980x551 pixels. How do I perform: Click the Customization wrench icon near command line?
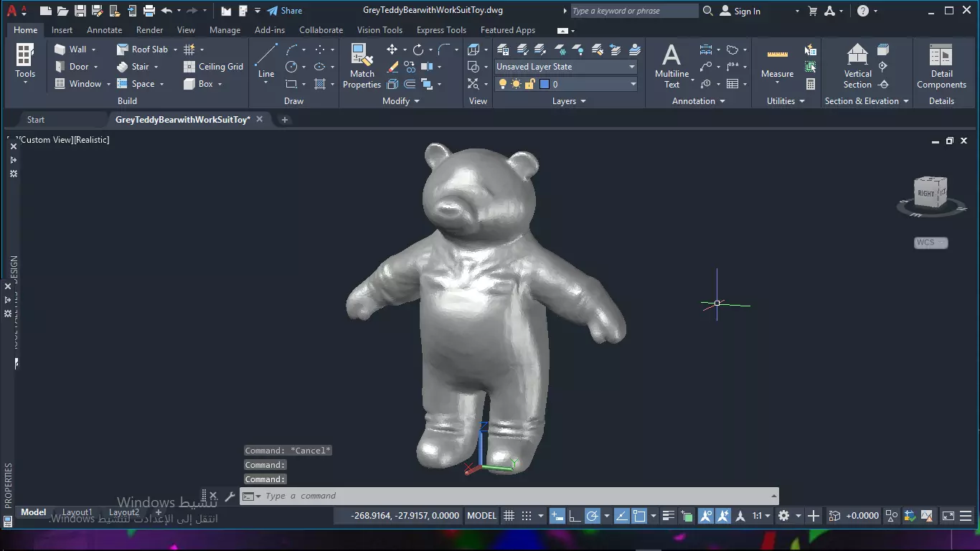(230, 496)
